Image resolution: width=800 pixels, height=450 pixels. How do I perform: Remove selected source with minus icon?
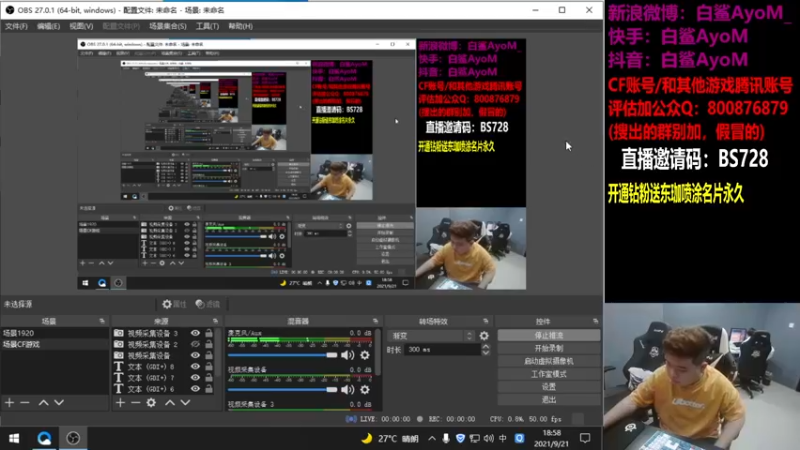(135, 403)
